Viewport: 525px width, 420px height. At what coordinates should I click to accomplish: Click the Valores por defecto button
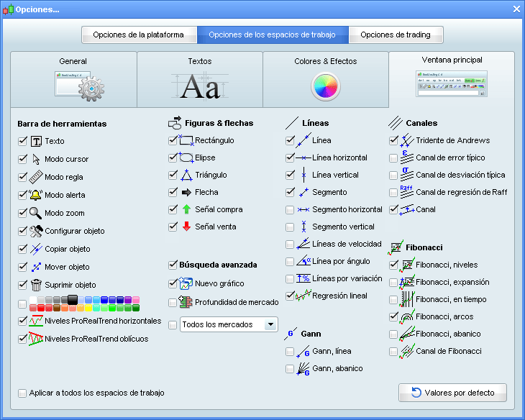point(452,393)
